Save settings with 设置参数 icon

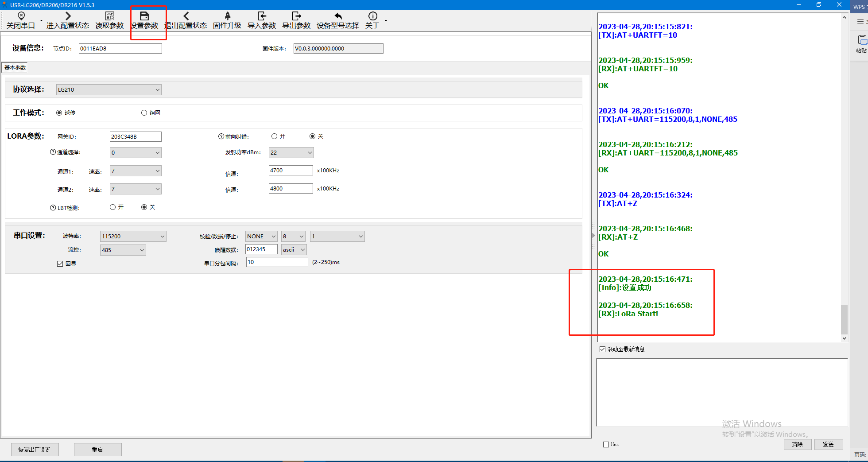[x=144, y=16]
